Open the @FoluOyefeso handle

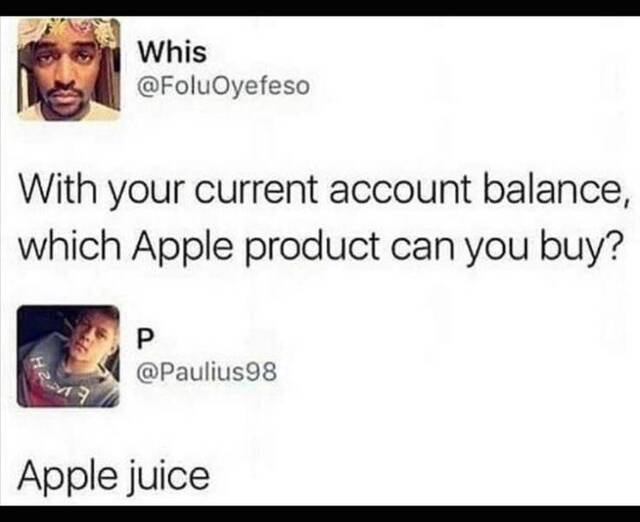click(224, 86)
